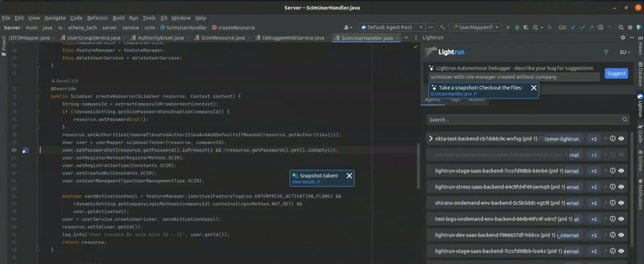Open the Navigate menu
Viewport: 644px width, 264px height.
coord(55,18)
